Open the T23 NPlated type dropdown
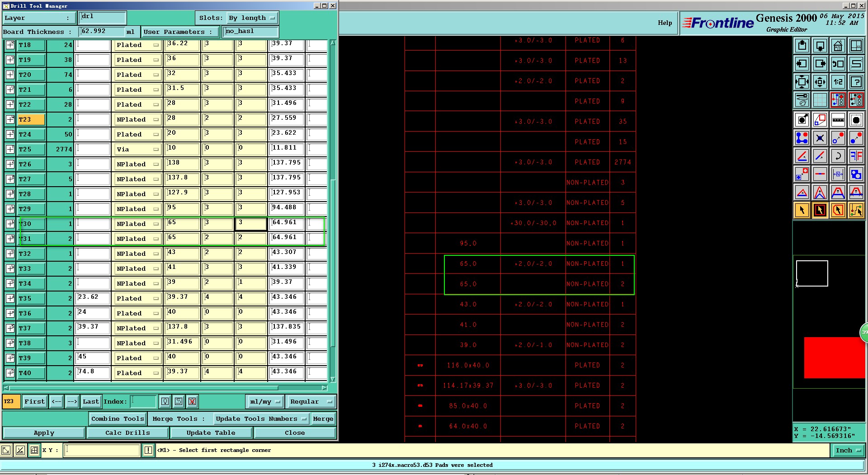 pos(137,119)
